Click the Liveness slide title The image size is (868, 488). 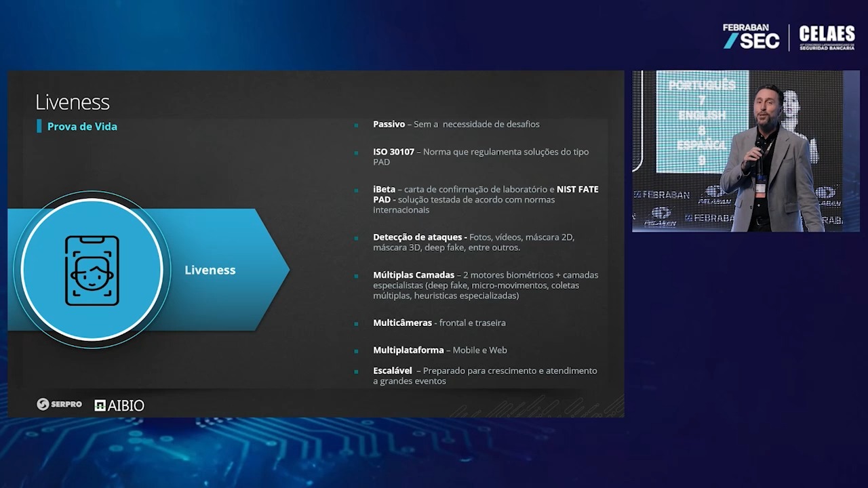click(72, 102)
